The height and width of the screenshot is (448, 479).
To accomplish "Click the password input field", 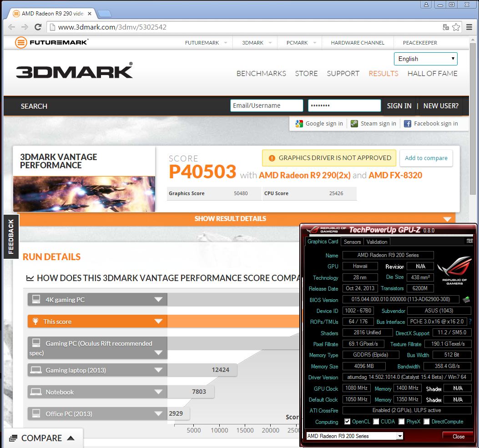I will [x=345, y=106].
